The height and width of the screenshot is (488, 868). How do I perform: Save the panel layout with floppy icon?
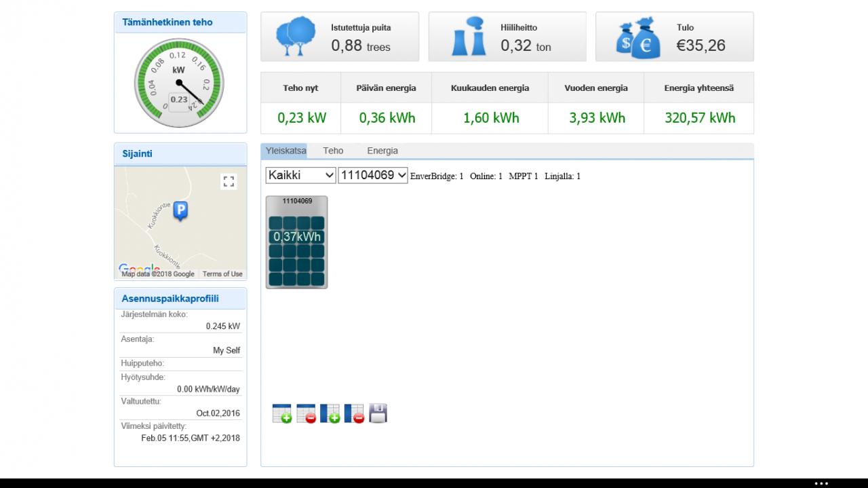378,413
